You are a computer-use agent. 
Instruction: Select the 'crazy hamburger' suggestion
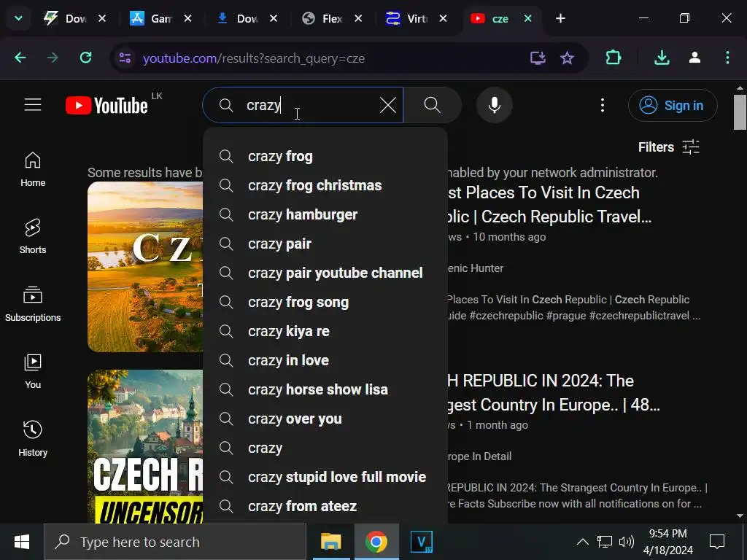[325, 214]
